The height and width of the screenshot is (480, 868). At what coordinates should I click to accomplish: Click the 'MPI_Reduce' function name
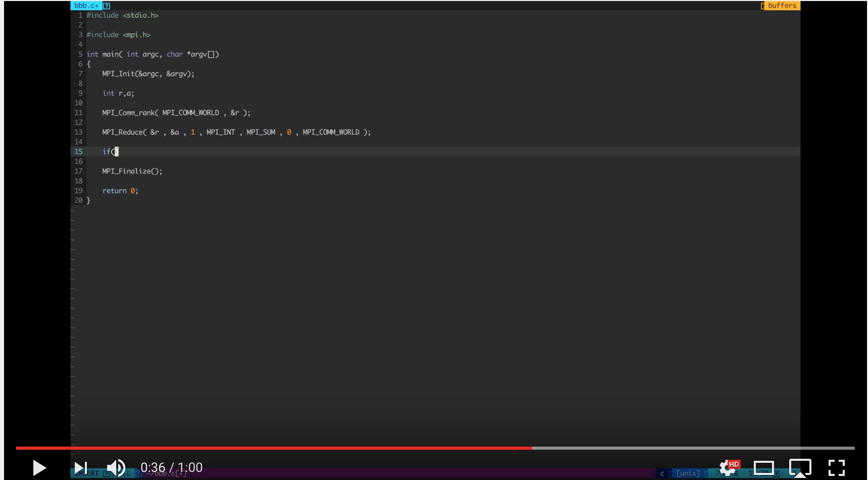122,132
